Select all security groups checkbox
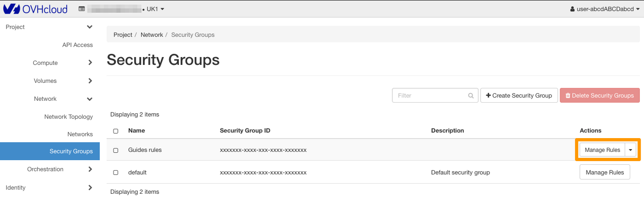Screen dimensions: 644x197 [115, 131]
